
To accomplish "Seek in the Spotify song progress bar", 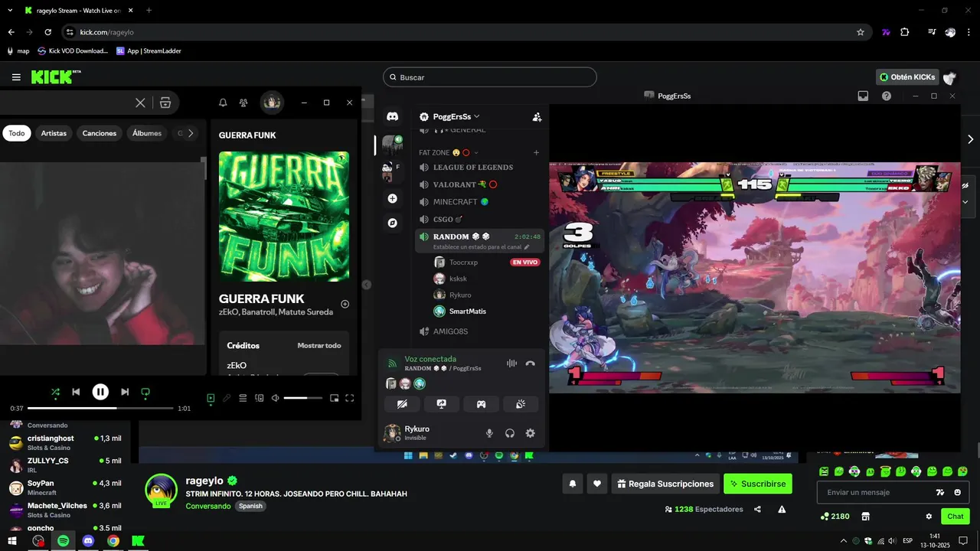I will point(100,408).
